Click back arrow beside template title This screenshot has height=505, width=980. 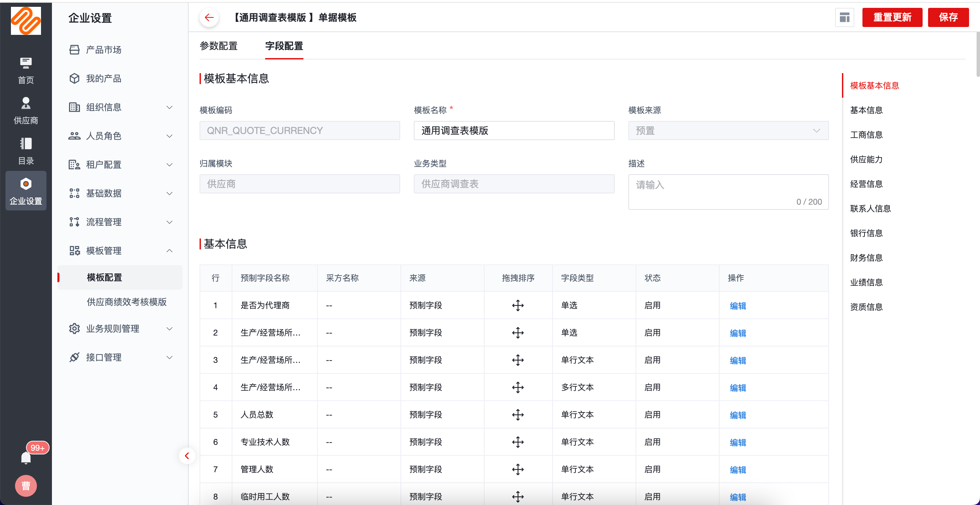pos(209,17)
